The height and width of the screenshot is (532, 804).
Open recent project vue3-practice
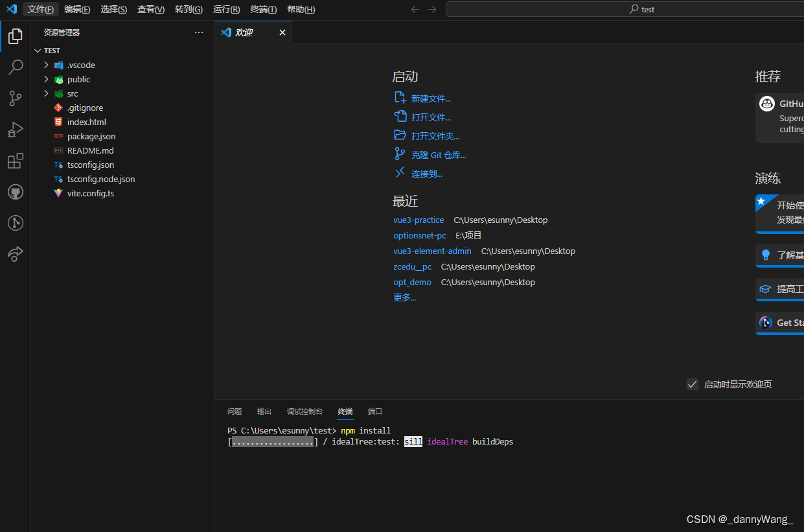[x=419, y=220]
